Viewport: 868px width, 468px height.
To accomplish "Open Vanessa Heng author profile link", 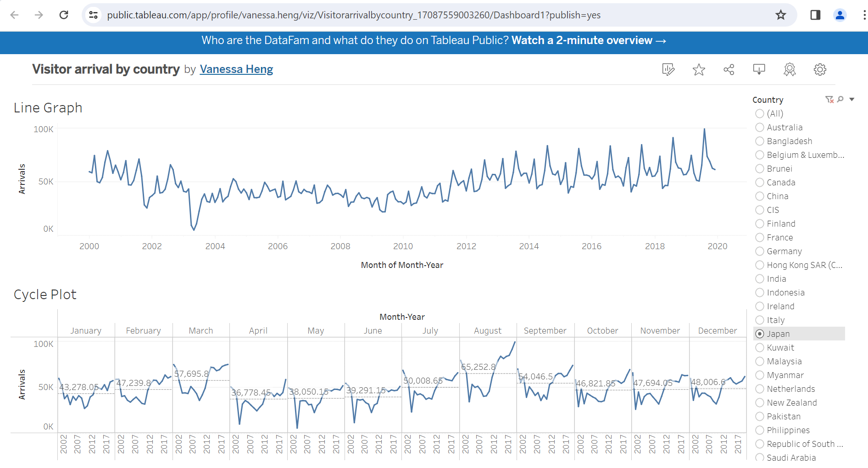I will tap(236, 69).
